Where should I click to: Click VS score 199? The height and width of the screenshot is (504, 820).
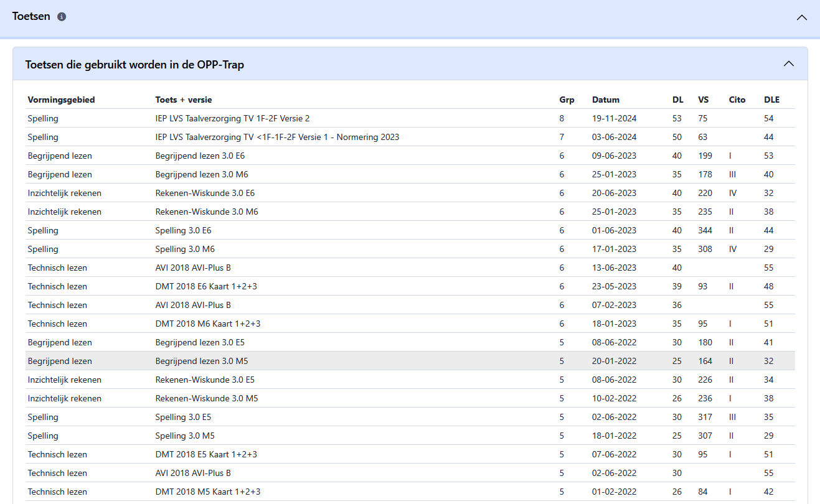click(x=705, y=156)
